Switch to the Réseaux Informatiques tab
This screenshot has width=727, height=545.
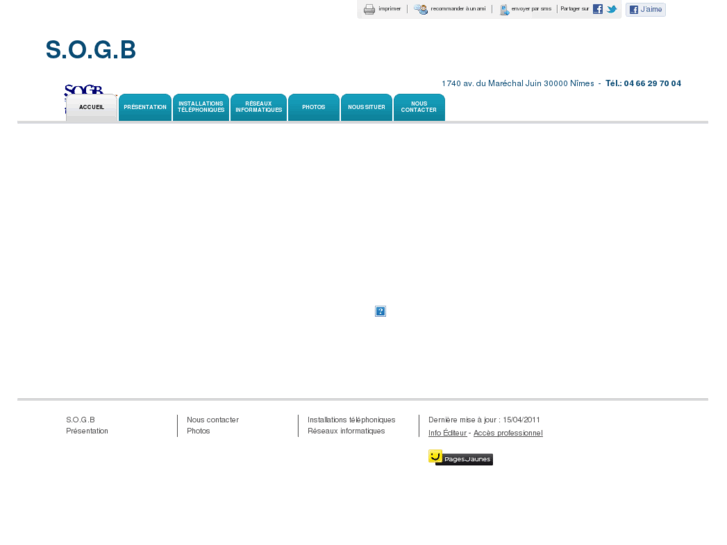pyautogui.click(x=258, y=107)
